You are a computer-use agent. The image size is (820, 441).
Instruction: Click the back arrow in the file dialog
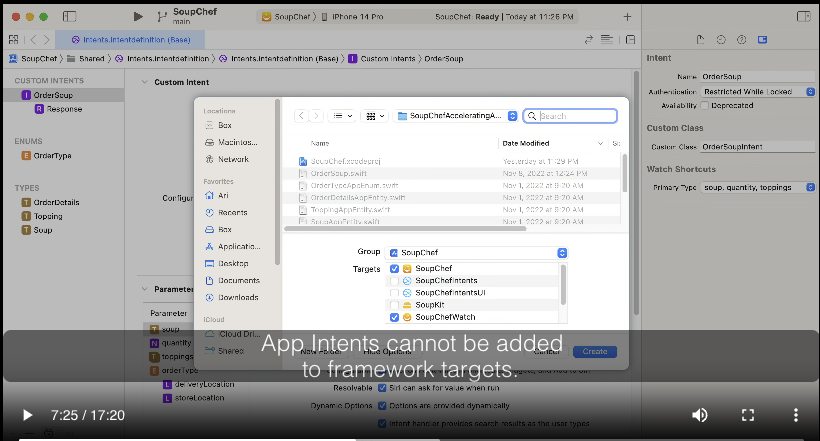300,116
